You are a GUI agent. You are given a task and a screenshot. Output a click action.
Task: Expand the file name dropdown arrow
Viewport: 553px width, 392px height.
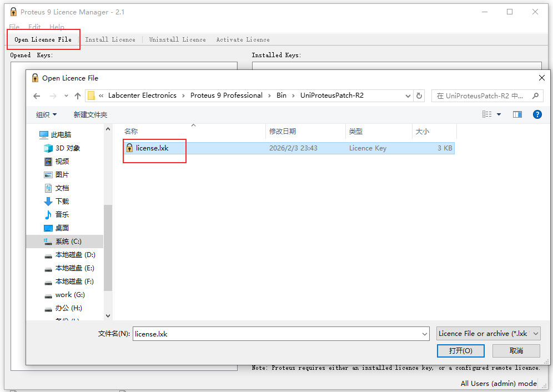(425, 334)
